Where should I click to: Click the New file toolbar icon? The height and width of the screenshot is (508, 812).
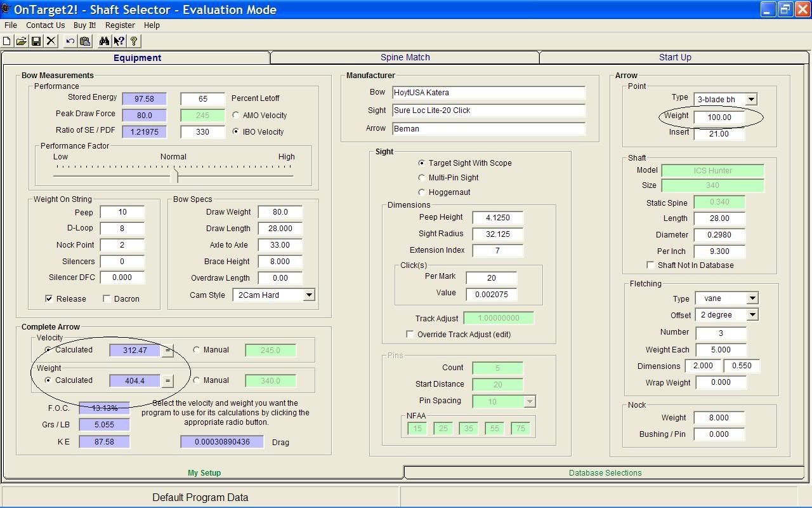pyautogui.click(x=7, y=41)
